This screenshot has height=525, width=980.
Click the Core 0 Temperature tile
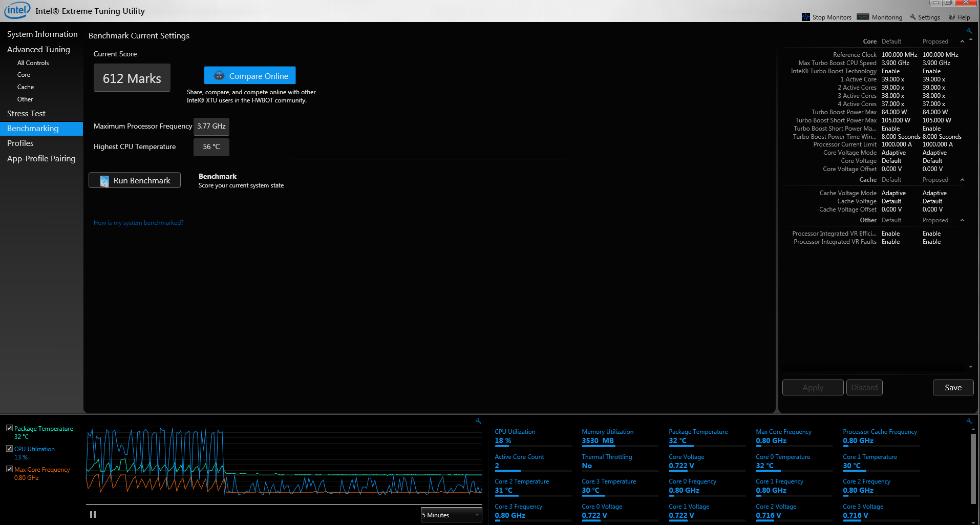tap(794, 461)
